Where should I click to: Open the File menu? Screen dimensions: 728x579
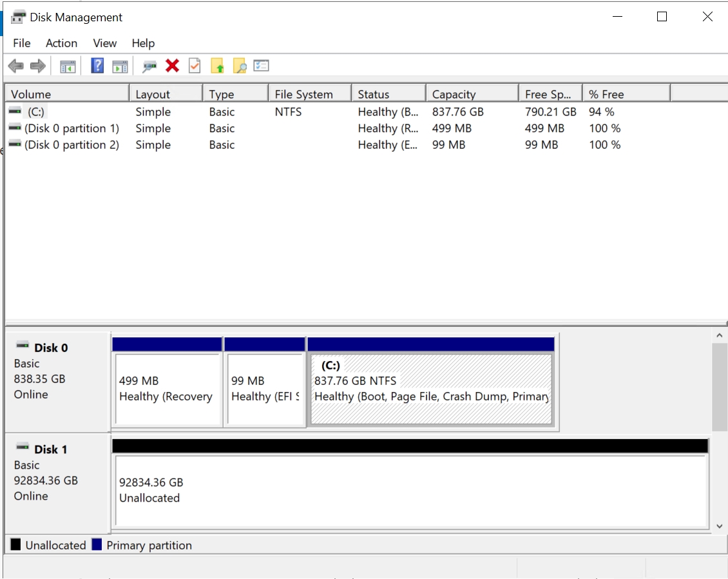click(21, 43)
